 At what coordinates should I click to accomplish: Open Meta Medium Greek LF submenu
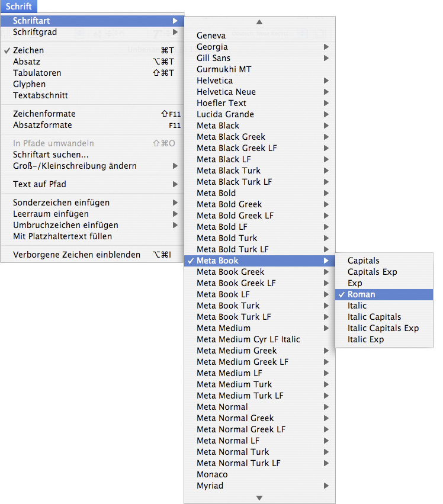[x=260, y=362]
